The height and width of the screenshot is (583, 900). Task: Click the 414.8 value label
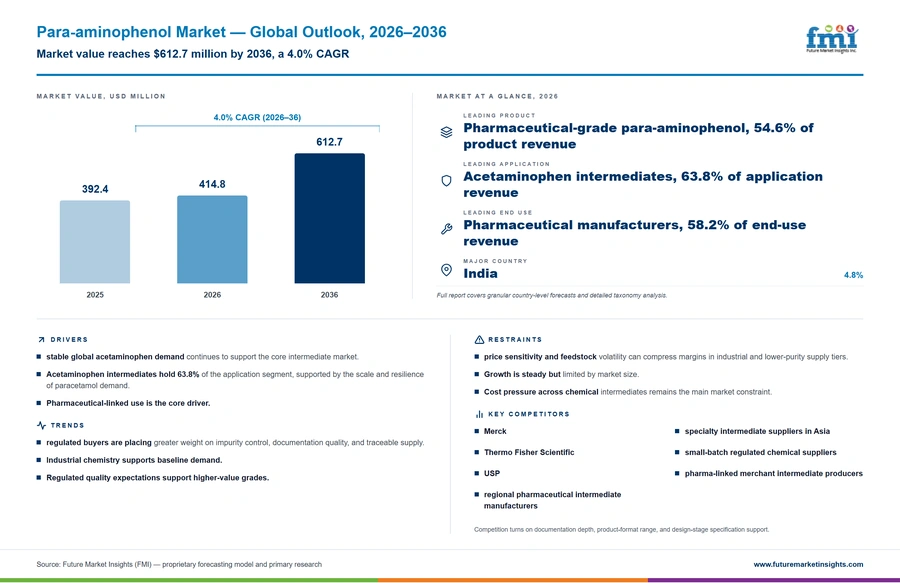coord(212,184)
